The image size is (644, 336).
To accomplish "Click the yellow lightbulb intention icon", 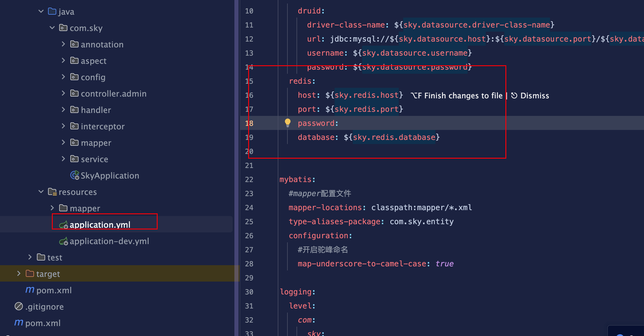I will (x=287, y=123).
